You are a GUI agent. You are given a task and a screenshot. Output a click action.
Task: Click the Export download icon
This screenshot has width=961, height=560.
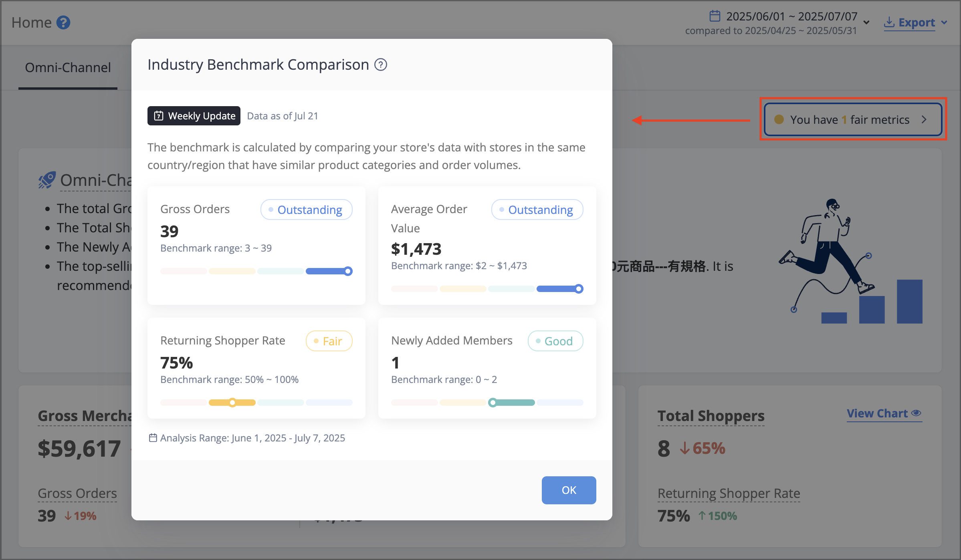pyautogui.click(x=889, y=22)
